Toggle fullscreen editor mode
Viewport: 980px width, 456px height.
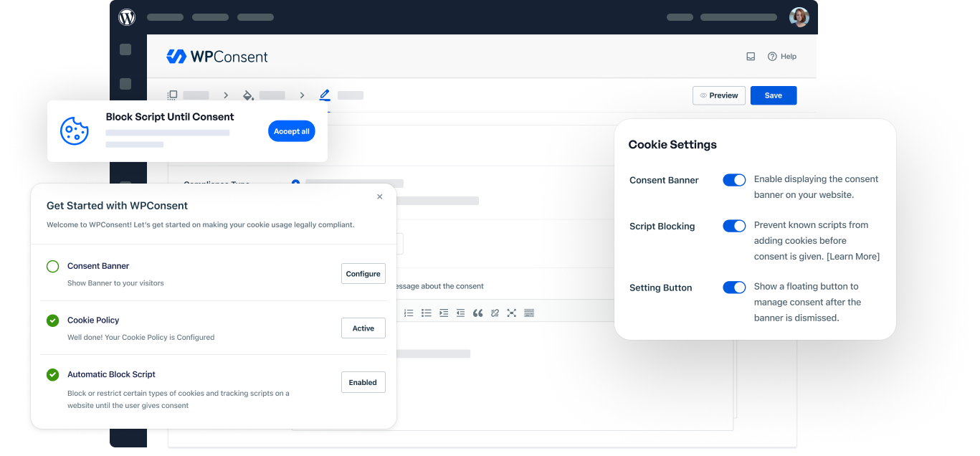coord(511,313)
